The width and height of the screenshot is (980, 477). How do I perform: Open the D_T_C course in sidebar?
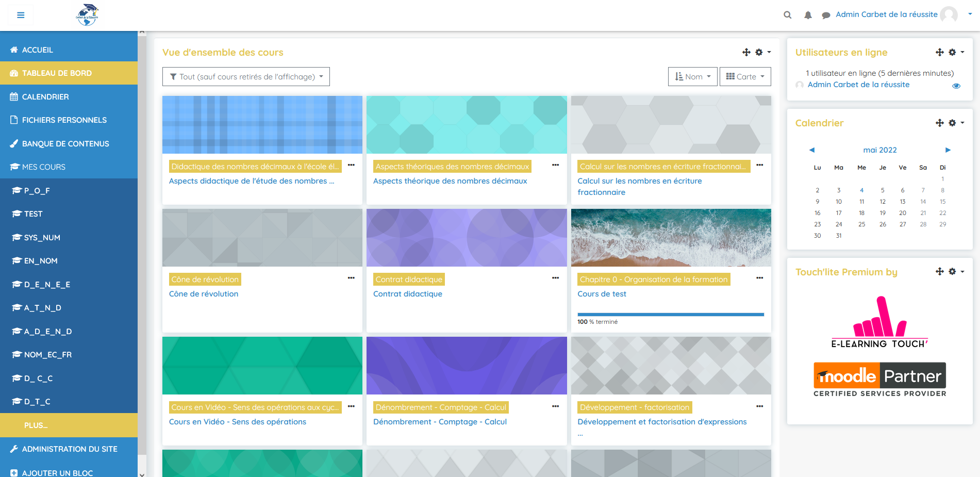(x=69, y=402)
